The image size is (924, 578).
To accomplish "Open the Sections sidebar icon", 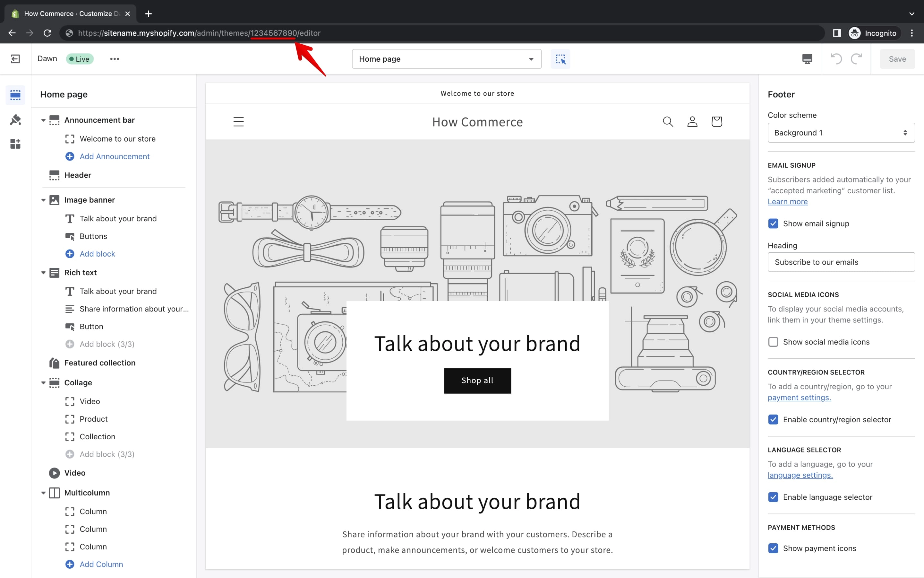I will pyautogui.click(x=15, y=95).
